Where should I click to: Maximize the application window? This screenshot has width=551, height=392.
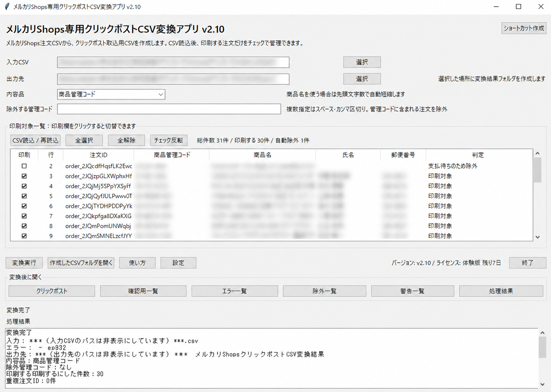coord(518,7)
